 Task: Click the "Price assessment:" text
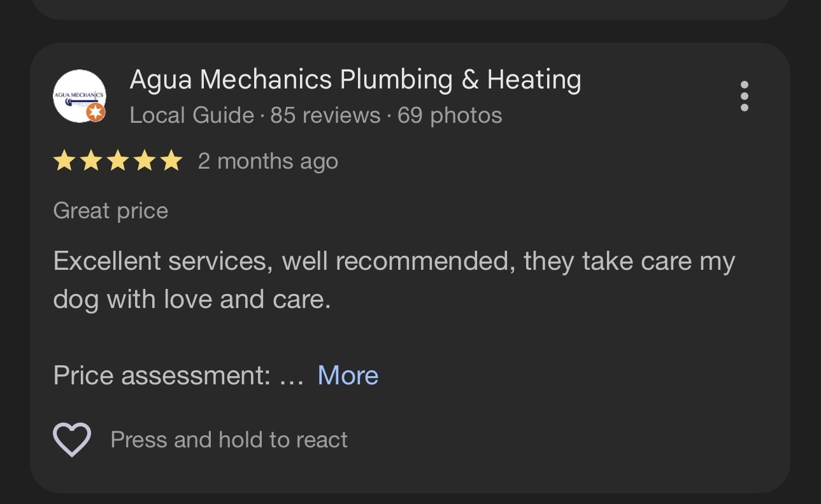(x=162, y=375)
